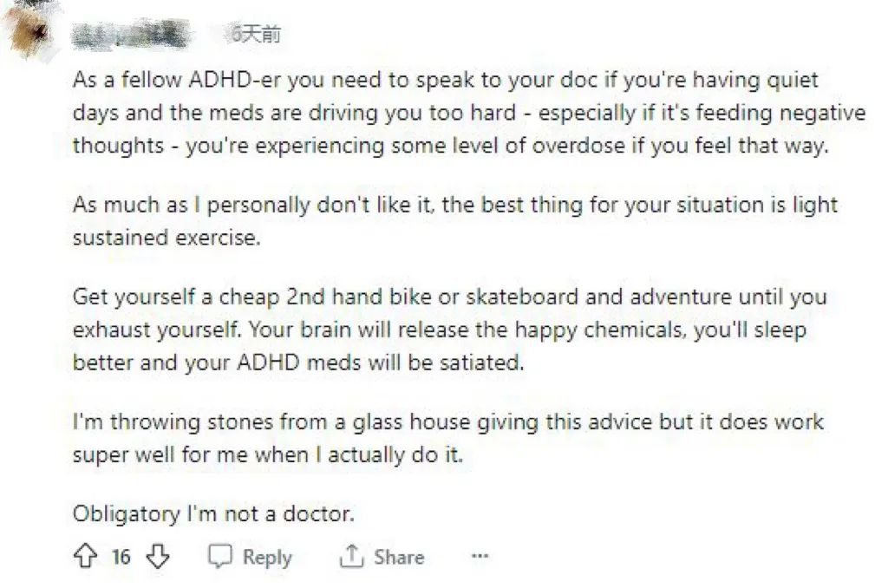The image size is (888, 588).
Task: Click the sentence about throwing stones
Action: click(447, 437)
